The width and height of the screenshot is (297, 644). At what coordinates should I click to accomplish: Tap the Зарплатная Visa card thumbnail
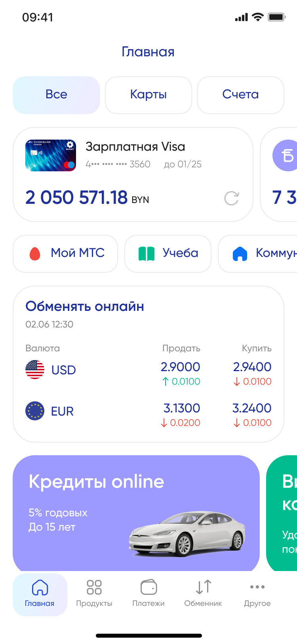coord(50,155)
